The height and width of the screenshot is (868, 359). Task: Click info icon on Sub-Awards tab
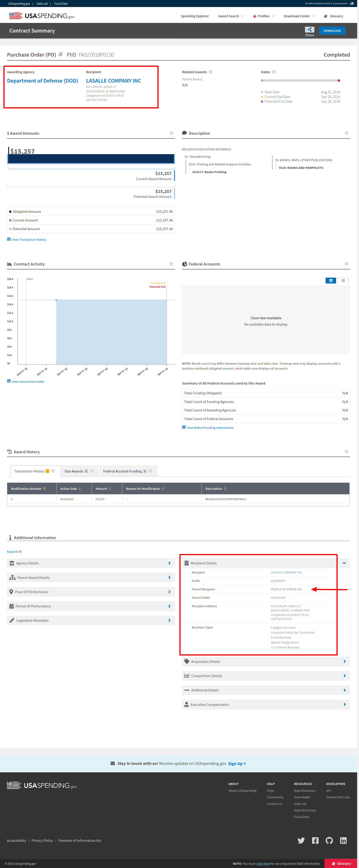[x=92, y=471]
